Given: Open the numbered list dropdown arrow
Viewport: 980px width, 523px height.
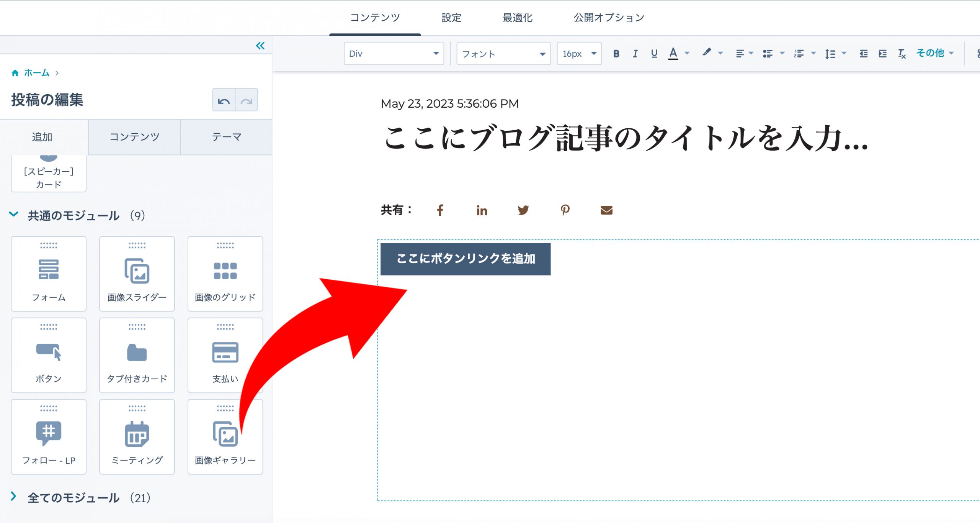Looking at the screenshot, I should (x=813, y=53).
